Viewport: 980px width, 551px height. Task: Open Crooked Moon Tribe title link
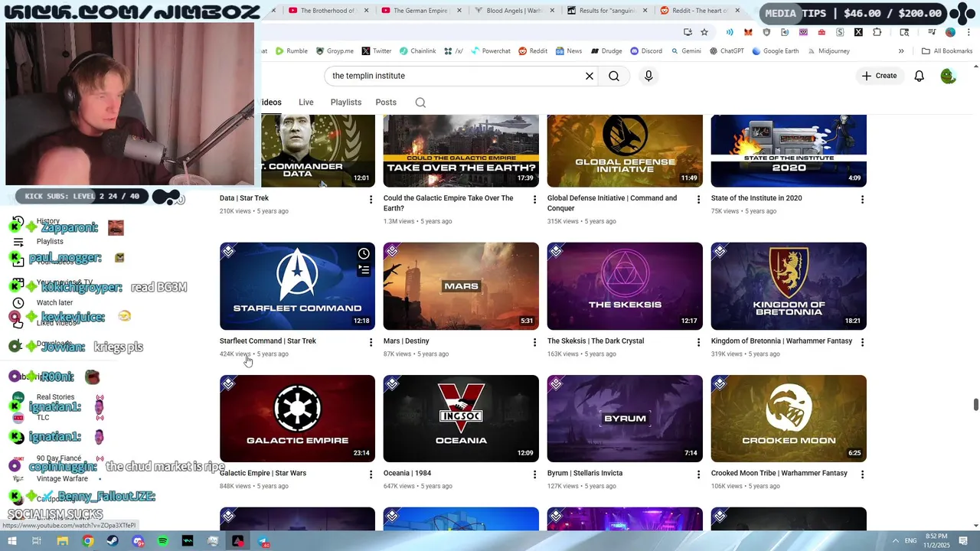coord(779,474)
